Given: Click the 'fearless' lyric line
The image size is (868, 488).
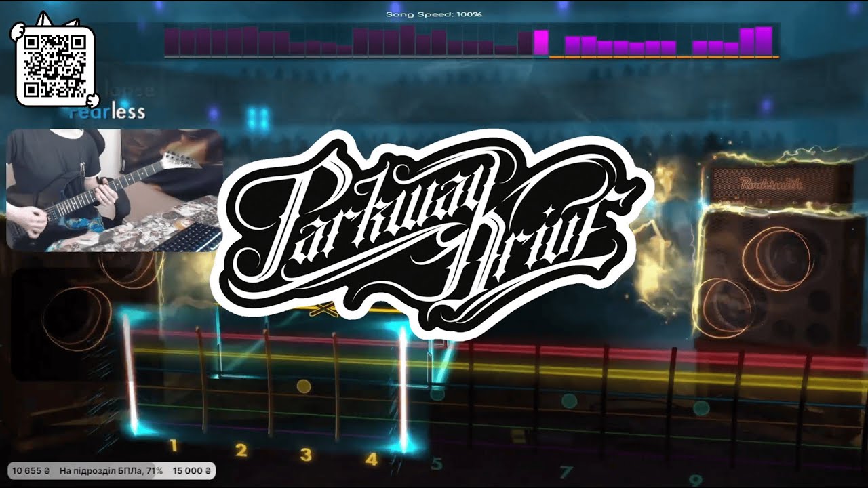Looking at the screenshot, I should (x=108, y=113).
